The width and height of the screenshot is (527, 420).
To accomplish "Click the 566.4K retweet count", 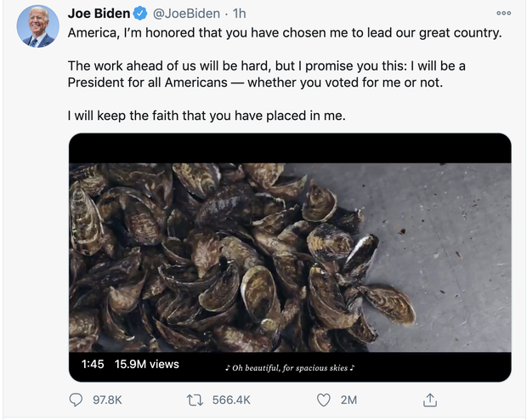I will [230, 400].
